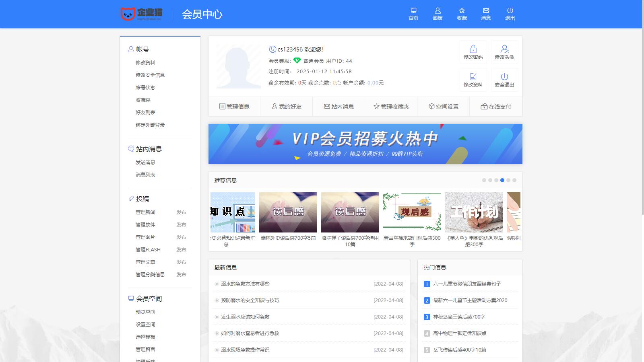Image resolution: width=644 pixels, height=362 pixels.
Task: Open the 六一儿童节微信朋友圈经典句子 article
Action: 467,284
